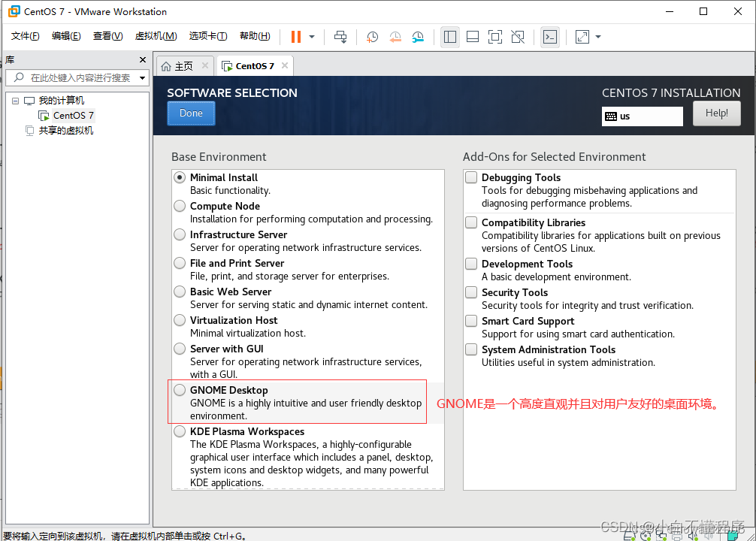
Task: Enable Security Tools checkbox
Action: 471,292
